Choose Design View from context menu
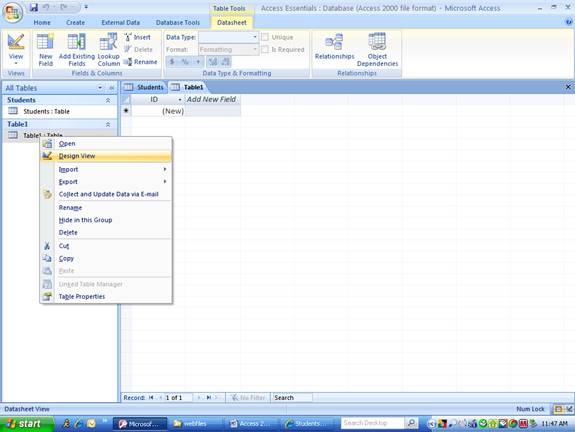 pyautogui.click(x=106, y=156)
